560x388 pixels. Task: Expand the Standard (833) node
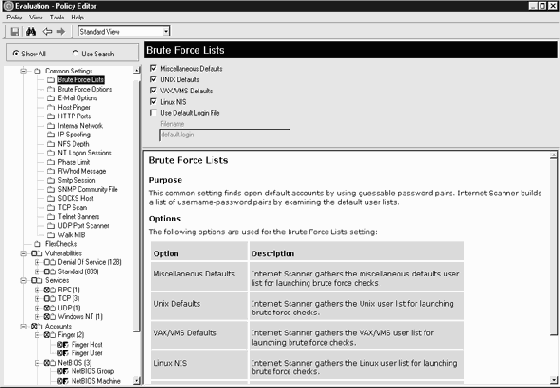(x=37, y=272)
